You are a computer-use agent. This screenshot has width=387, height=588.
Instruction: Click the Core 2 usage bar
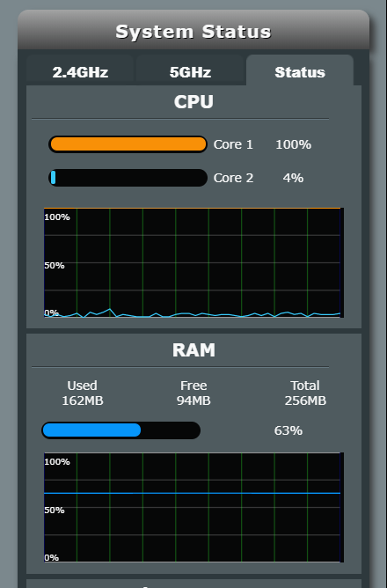[x=128, y=178]
